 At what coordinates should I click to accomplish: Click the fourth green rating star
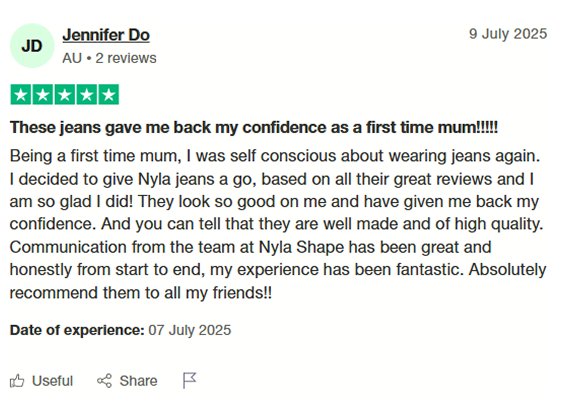pyautogui.click(x=86, y=95)
